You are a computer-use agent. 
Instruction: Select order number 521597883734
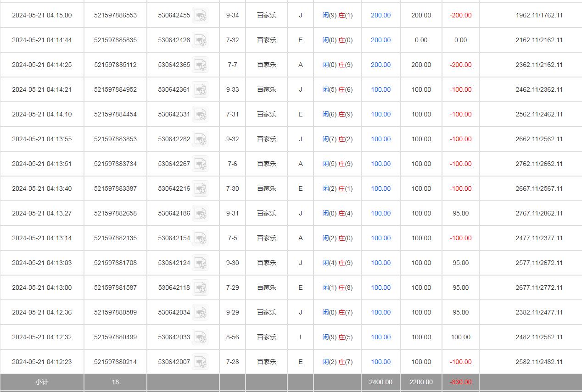tap(115, 164)
